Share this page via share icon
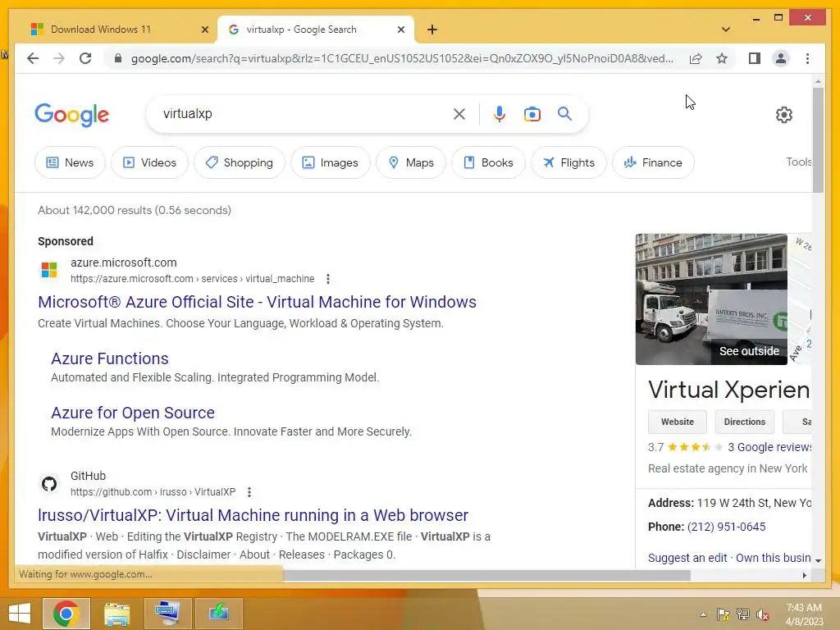Image resolution: width=840 pixels, height=630 pixels. (696, 58)
